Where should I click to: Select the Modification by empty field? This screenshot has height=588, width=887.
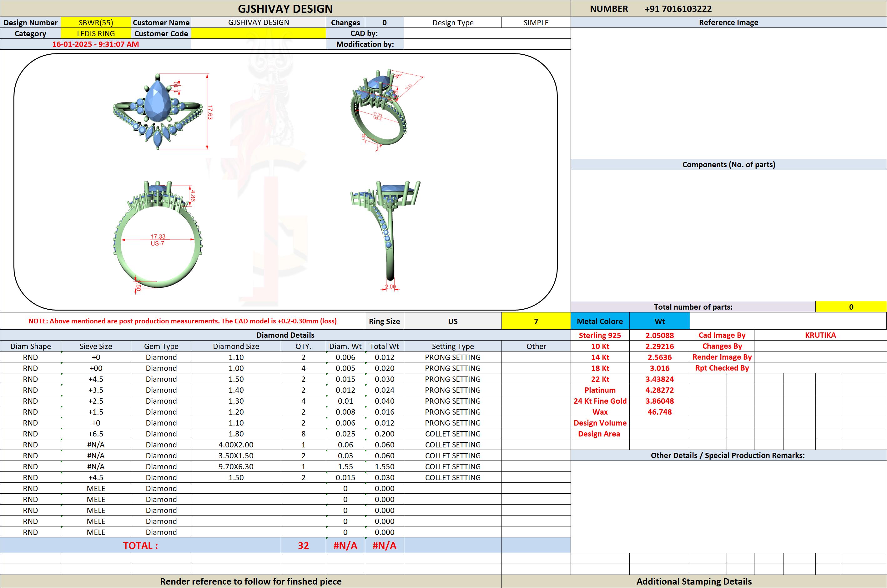487,44
